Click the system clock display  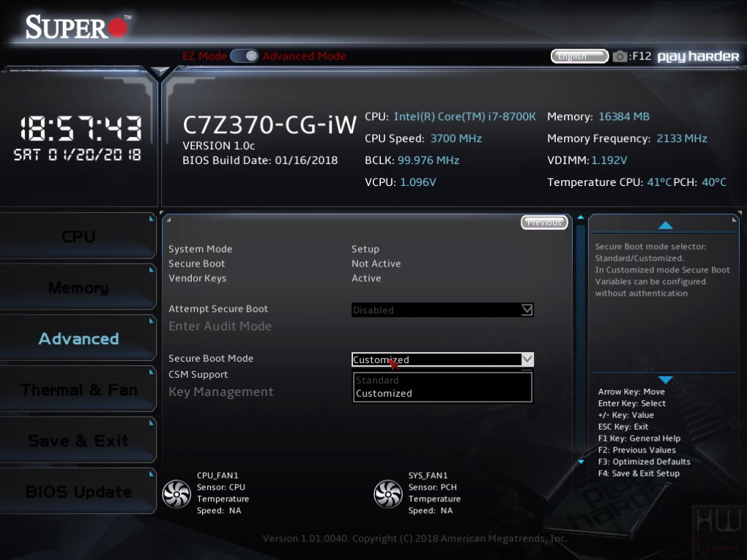coord(81,129)
